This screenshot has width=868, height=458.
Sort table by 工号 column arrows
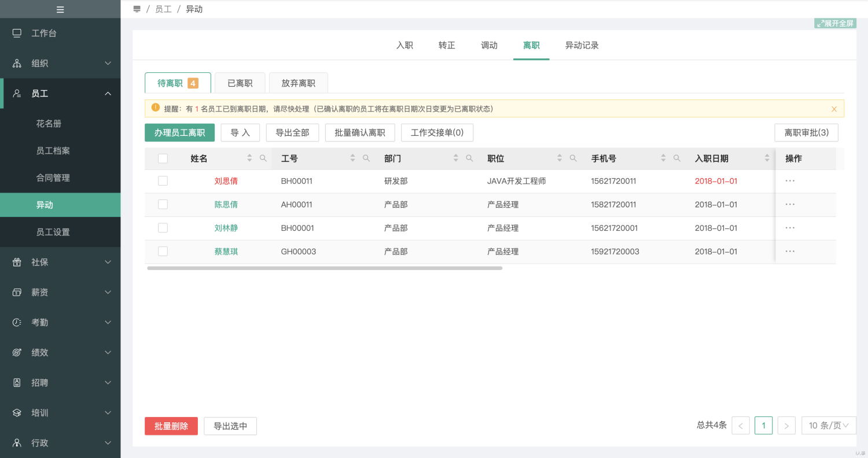[x=352, y=158]
